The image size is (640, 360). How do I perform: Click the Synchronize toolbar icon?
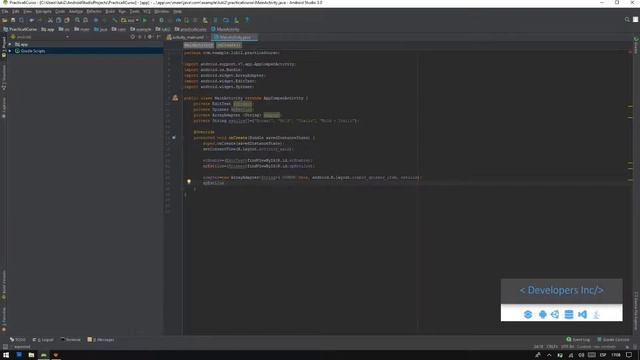click(21, 20)
